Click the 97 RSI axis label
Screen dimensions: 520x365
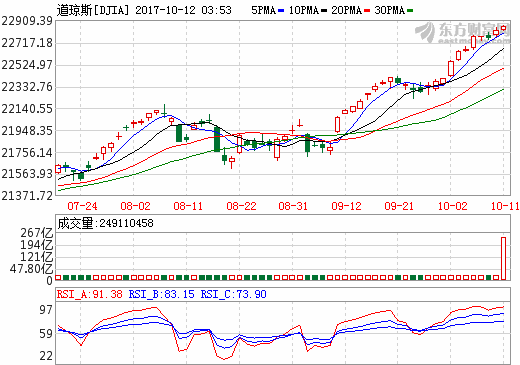click(x=46, y=310)
